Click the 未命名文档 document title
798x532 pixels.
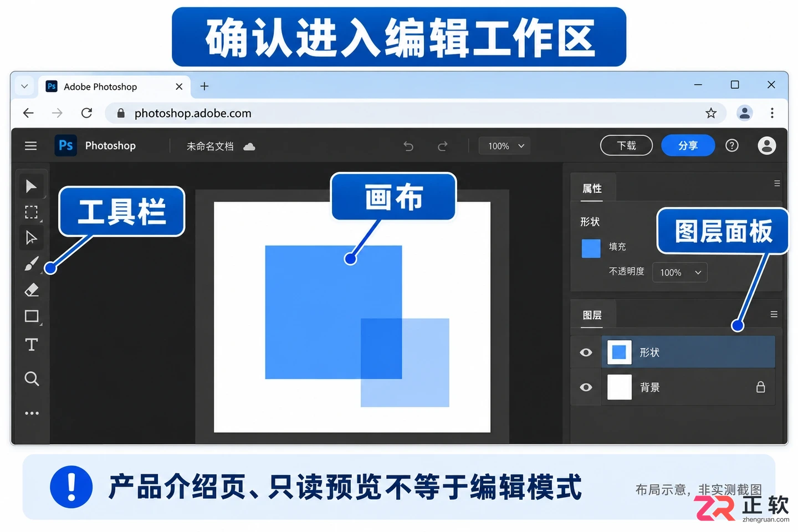210,146
